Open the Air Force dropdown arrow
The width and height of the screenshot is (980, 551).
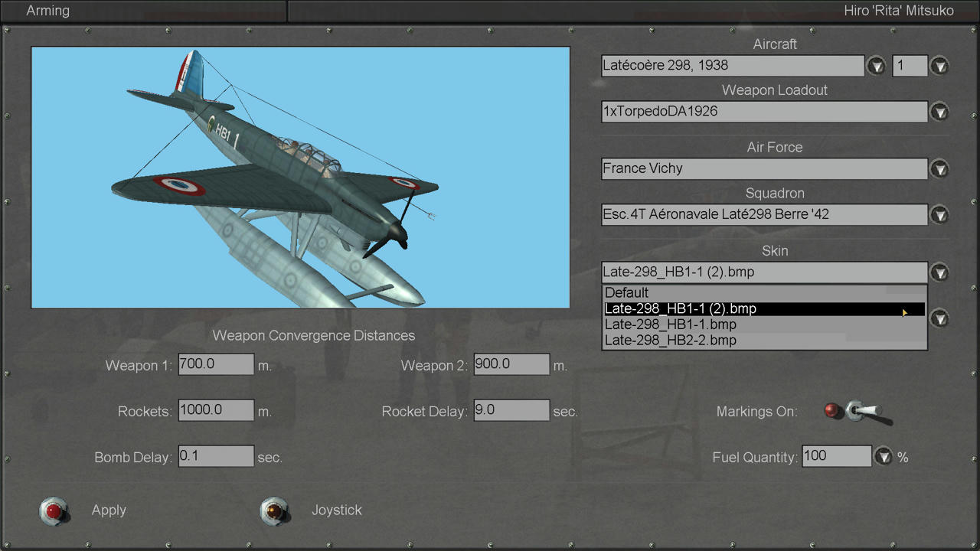[x=939, y=168]
